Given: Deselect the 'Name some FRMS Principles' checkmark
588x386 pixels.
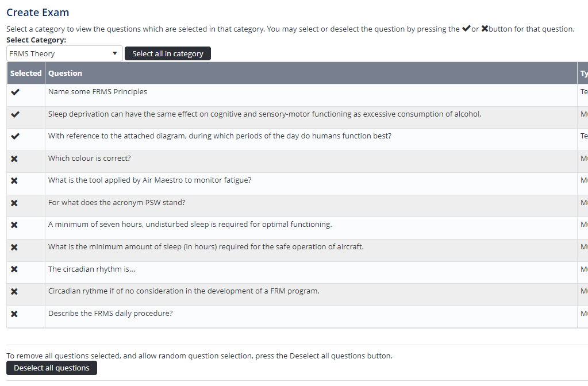Looking at the screenshot, I should 15,92.
